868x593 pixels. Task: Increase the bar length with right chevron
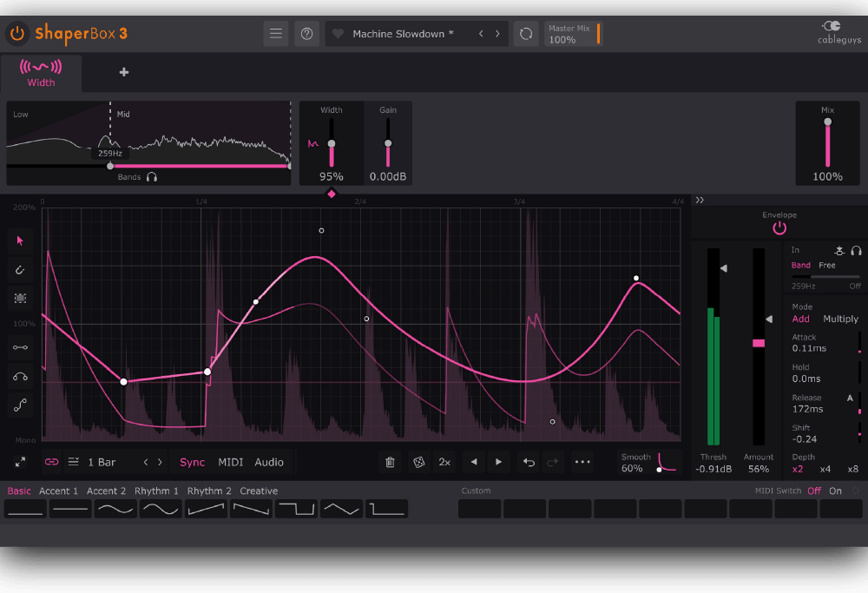coord(160,462)
